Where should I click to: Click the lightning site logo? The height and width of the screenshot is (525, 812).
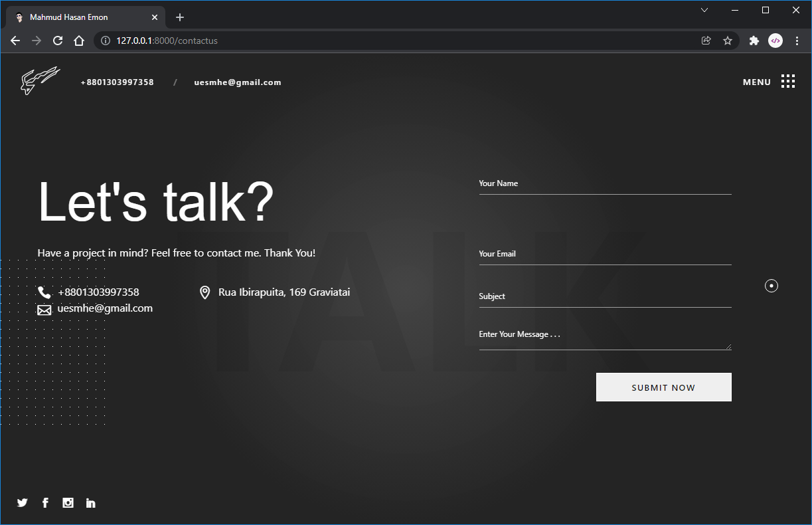tap(40, 81)
